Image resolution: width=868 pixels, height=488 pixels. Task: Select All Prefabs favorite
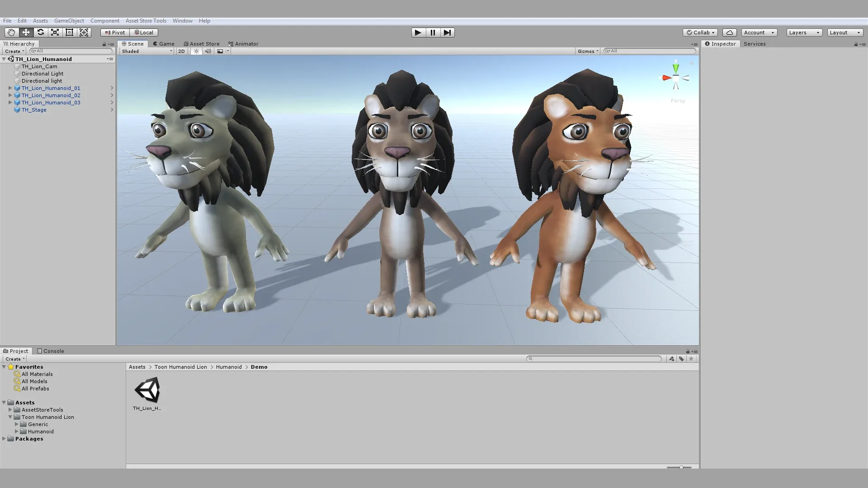(35, 389)
